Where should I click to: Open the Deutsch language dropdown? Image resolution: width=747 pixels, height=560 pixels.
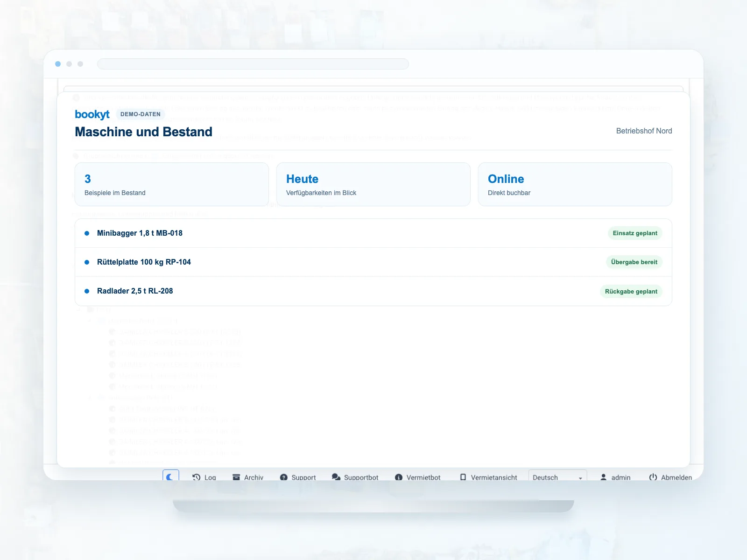(x=557, y=476)
